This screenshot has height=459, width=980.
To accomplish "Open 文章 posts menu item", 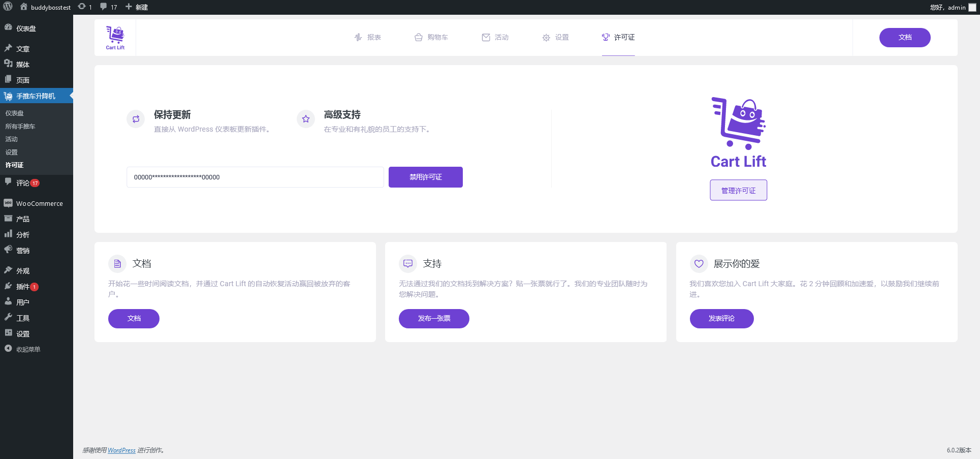I will (x=37, y=49).
